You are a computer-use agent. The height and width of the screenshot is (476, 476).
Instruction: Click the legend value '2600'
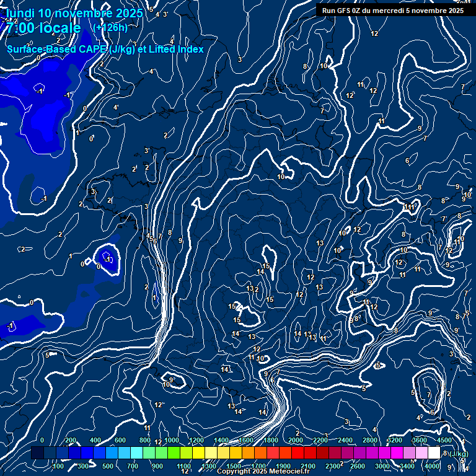(357, 466)
